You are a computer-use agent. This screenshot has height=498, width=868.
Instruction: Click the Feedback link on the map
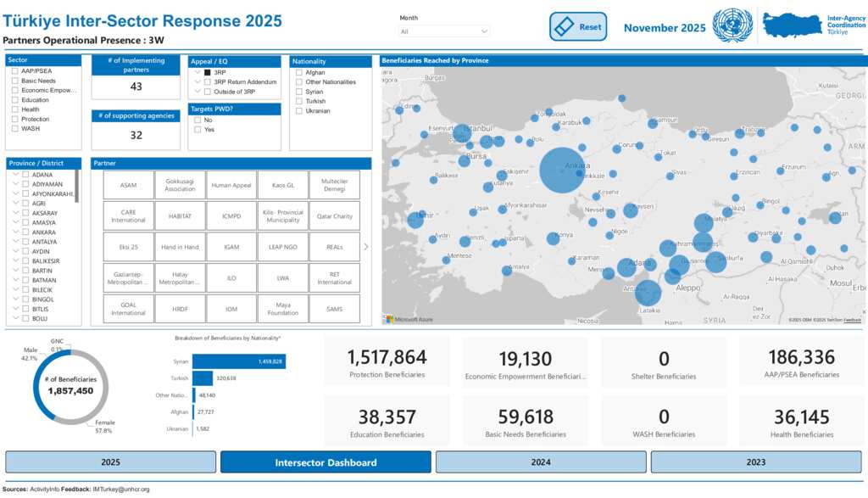[852, 320]
